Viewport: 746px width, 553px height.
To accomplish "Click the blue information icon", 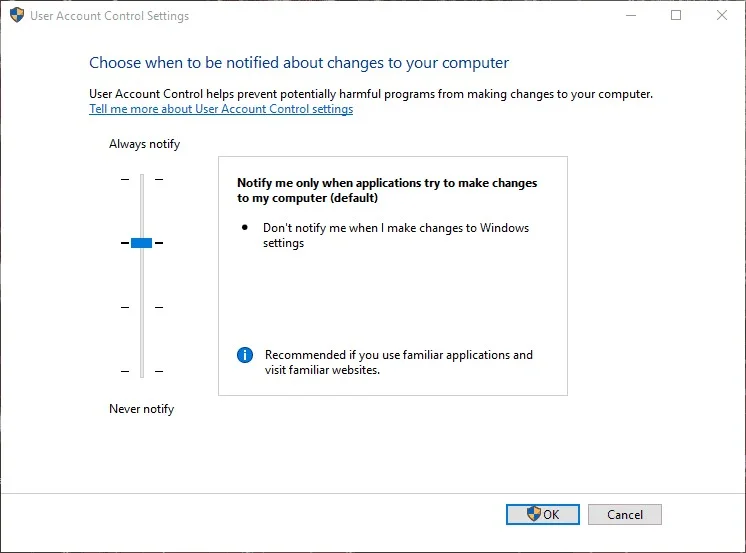I will coord(244,355).
